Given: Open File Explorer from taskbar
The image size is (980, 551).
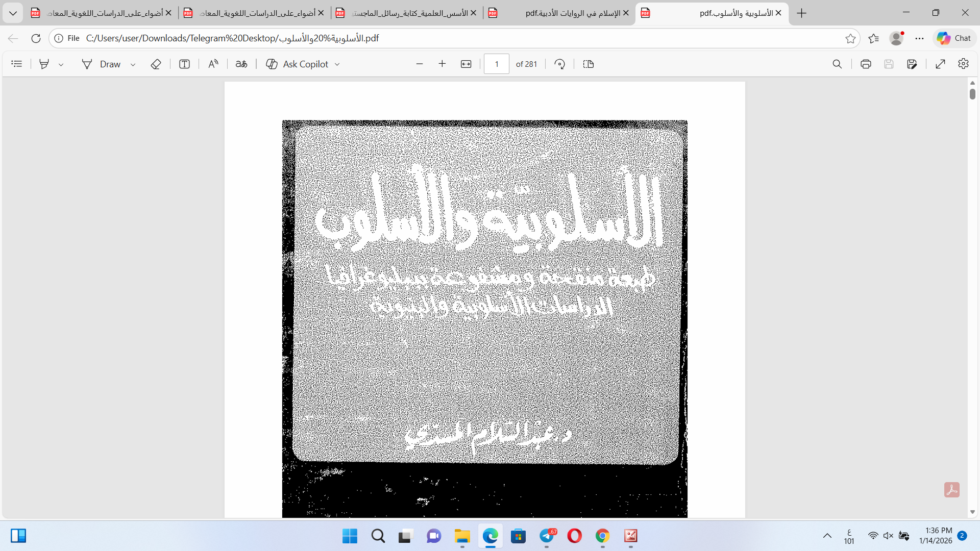Looking at the screenshot, I should coord(462,536).
